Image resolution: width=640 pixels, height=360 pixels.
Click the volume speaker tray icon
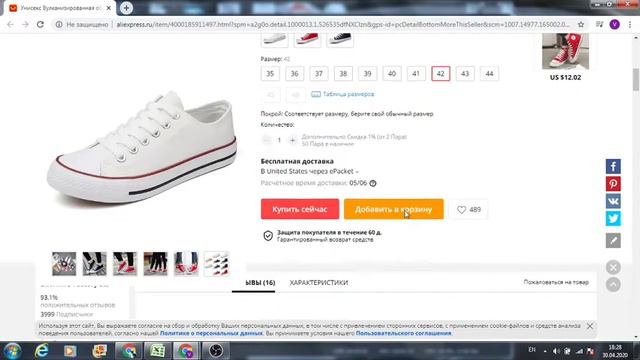(x=556, y=351)
